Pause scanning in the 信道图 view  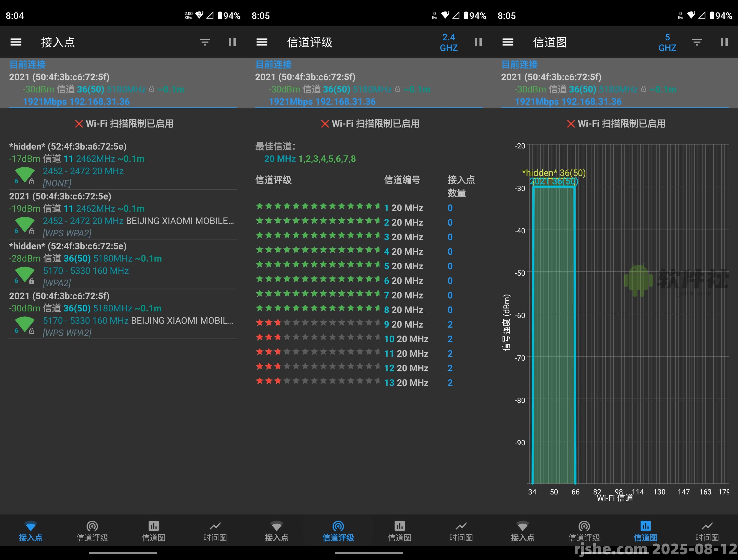pyautogui.click(x=724, y=42)
